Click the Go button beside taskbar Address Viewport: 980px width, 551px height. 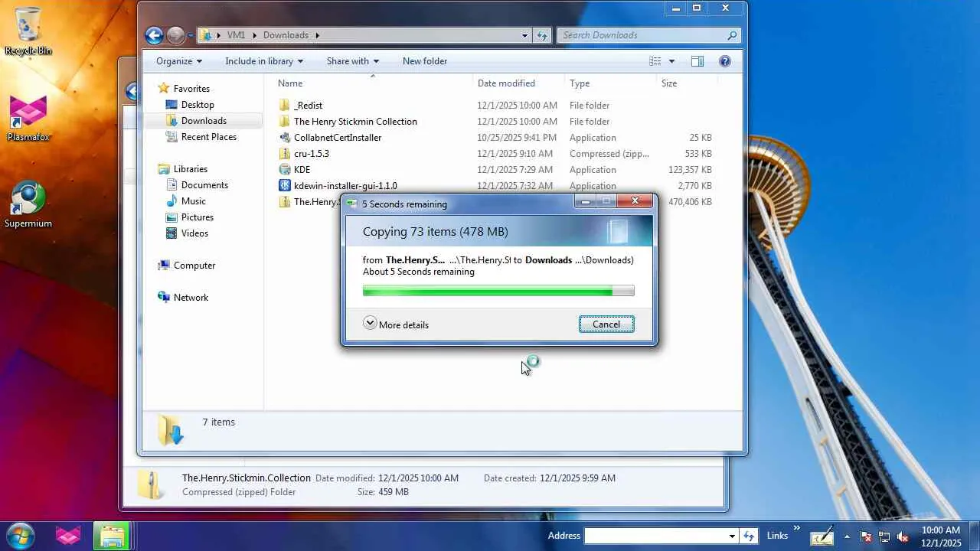point(750,536)
